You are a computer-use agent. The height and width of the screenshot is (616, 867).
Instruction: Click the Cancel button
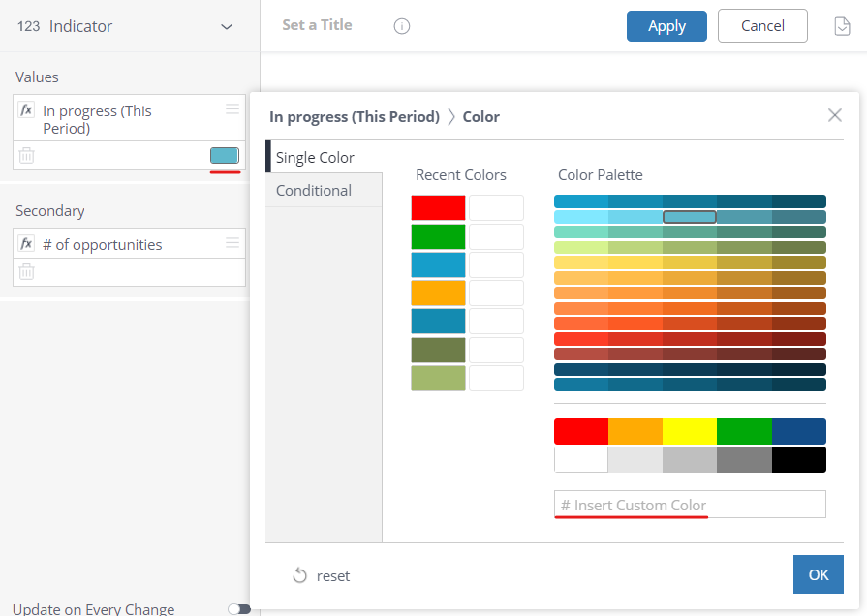pyautogui.click(x=761, y=26)
